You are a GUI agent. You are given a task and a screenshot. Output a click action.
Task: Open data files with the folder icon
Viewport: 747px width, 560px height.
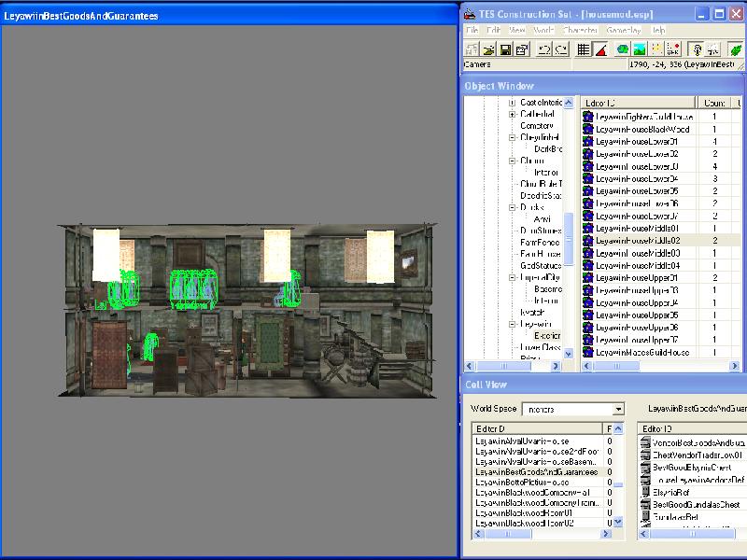pos(488,49)
